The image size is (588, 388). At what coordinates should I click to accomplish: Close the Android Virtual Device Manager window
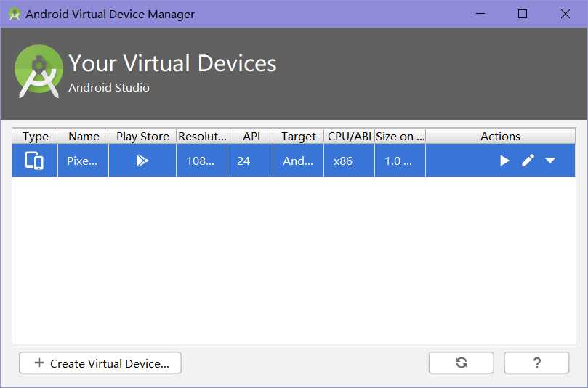point(565,14)
